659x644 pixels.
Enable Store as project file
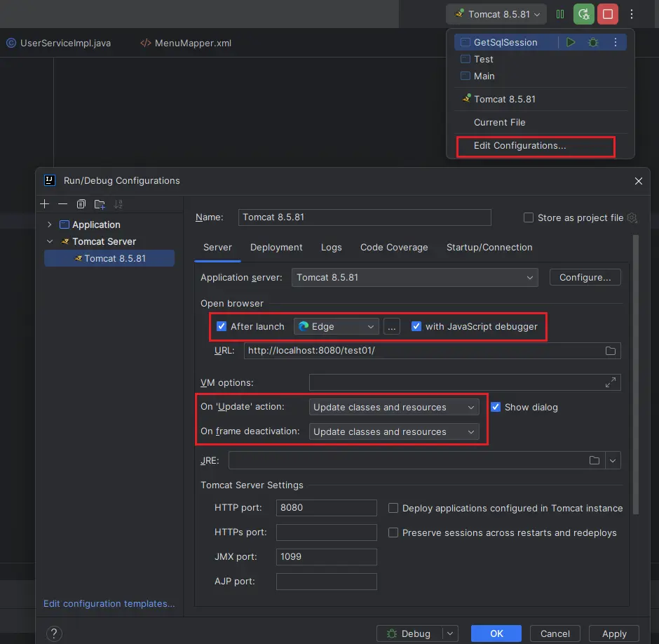(x=529, y=217)
